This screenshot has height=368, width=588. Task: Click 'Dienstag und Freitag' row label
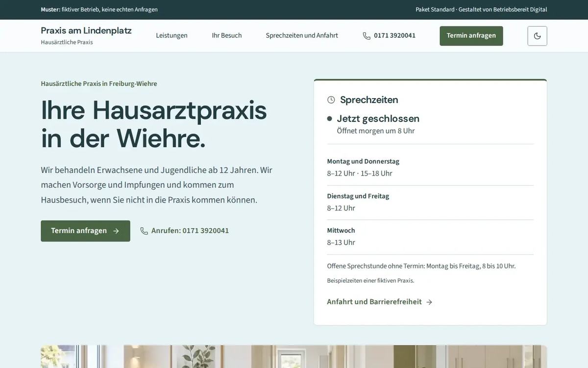click(x=358, y=196)
